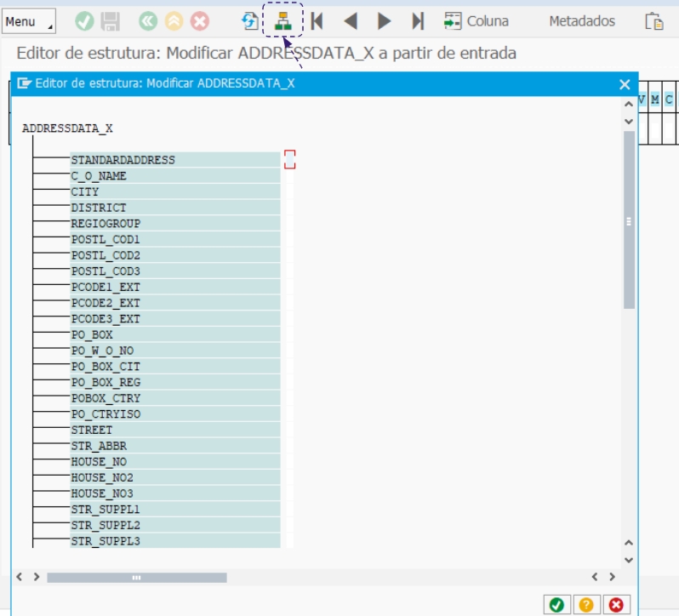The height and width of the screenshot is (616, 679).
Task: Go to the next entry arrow
Action: (384, 21)
